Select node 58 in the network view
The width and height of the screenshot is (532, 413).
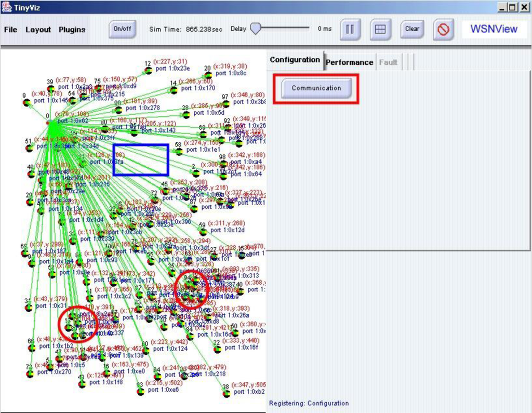(179, 152)
